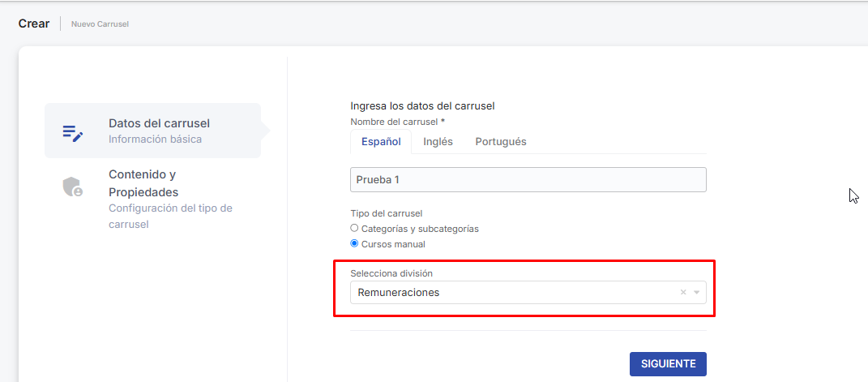
Task: Click the carousel name field containing Prueba 1
Action: coord(528,179)
